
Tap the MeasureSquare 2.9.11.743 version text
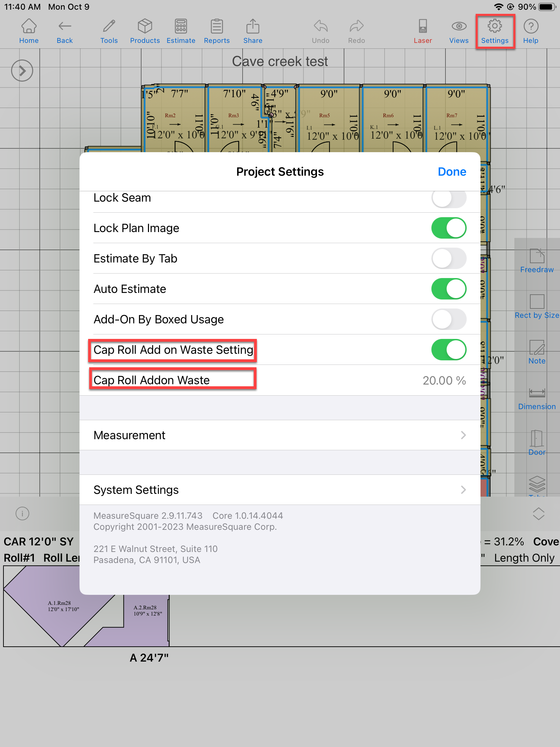148,516
